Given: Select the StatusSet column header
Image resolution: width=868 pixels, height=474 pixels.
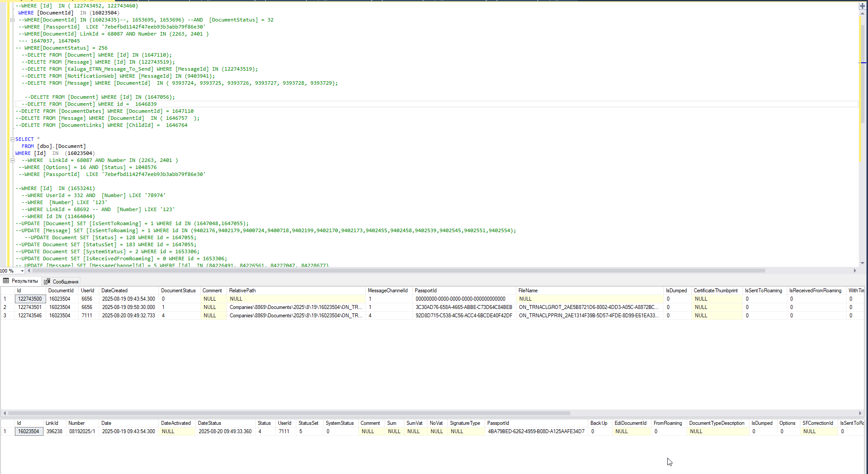Looking at the screenshot, I should click(310, 423).
